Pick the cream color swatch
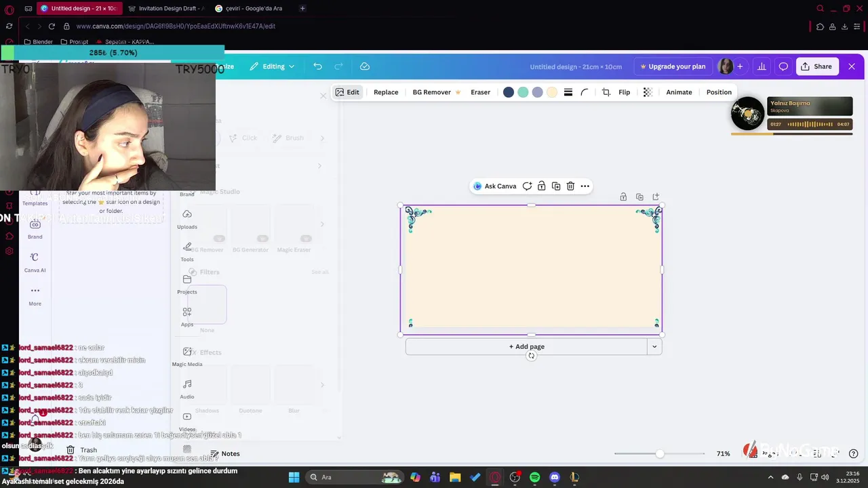 552,92
